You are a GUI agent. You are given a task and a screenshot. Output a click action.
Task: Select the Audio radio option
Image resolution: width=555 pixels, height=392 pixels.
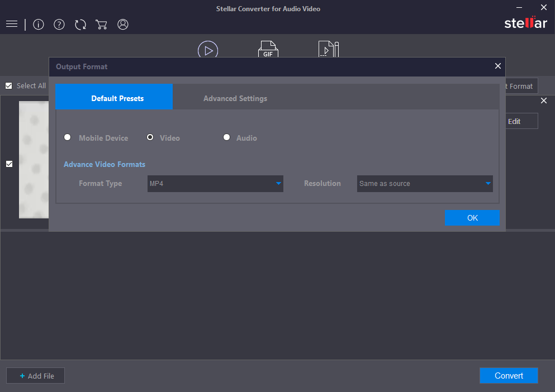226,137
